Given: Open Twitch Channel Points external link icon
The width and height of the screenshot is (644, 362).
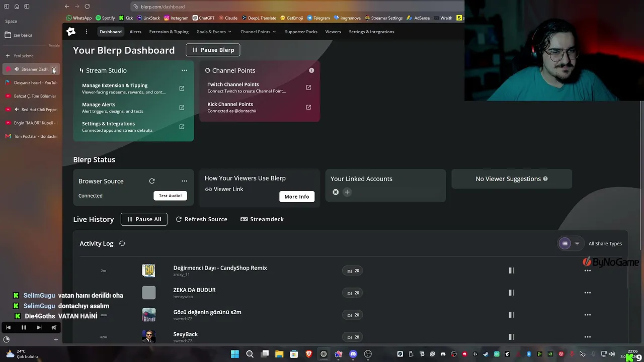Looking at the screenshot, I should point(308,87).
